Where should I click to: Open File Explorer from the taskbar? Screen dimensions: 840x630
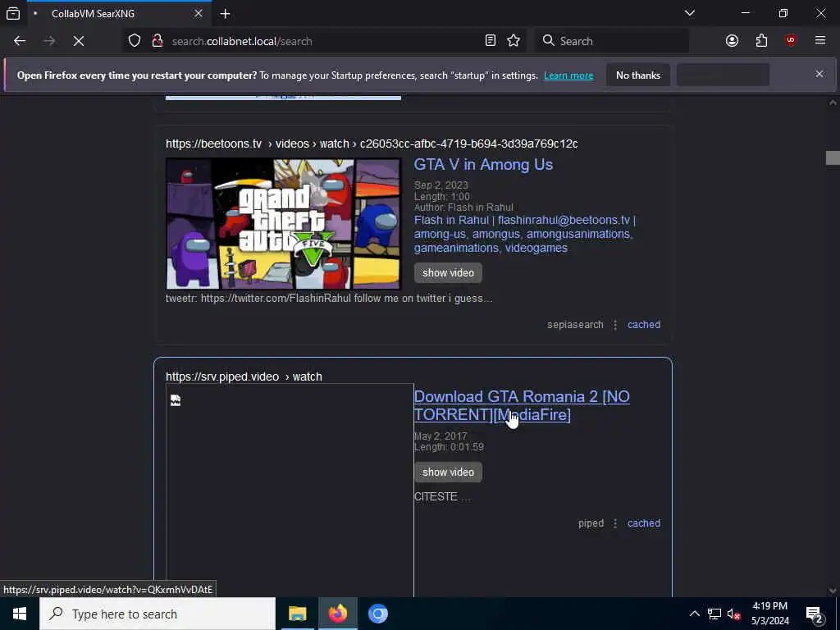click(x=297, y=614)
